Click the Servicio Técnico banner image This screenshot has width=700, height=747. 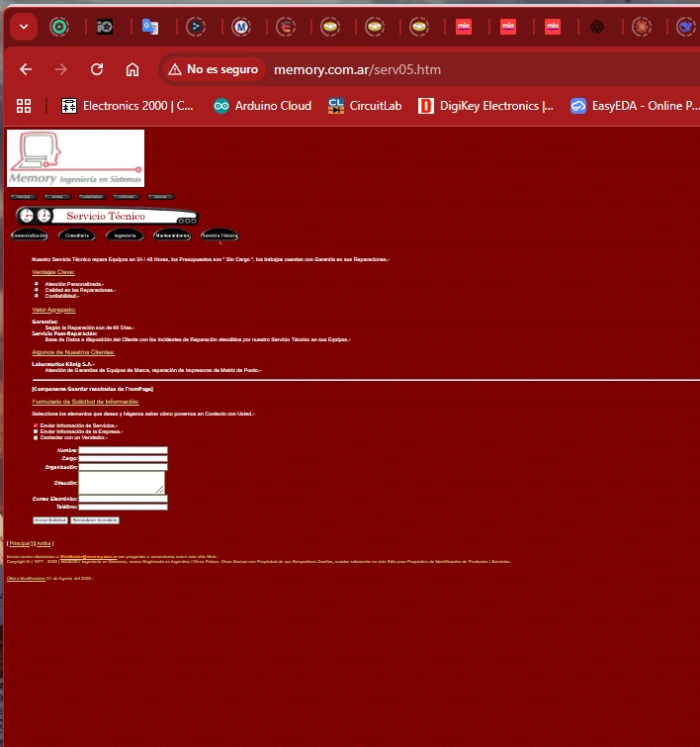[x=107, y=216]
